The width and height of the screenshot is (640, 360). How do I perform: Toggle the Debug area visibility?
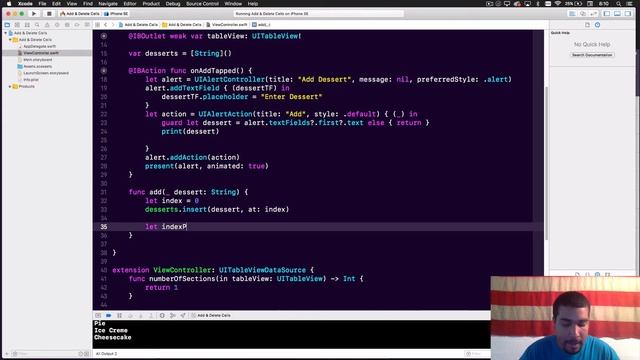[618, 13]
